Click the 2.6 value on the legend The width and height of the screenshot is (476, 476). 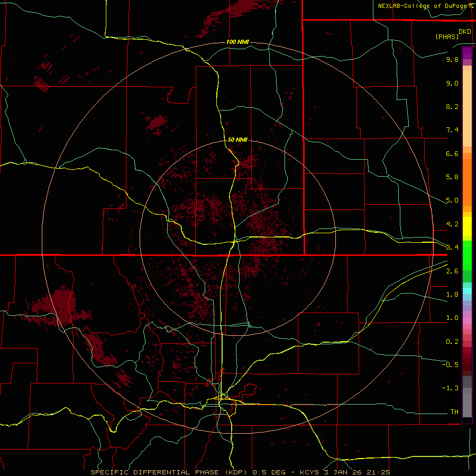(452, 271)
